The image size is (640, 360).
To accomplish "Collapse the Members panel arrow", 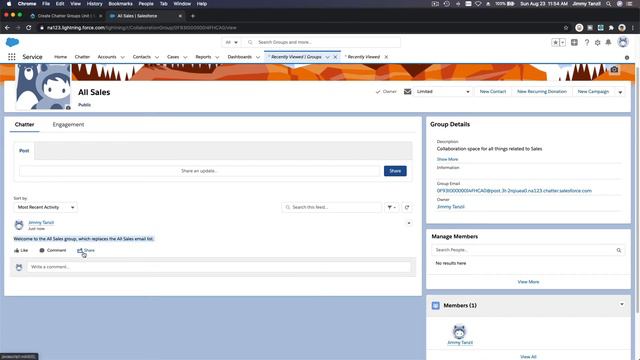I will click(622, 304).
